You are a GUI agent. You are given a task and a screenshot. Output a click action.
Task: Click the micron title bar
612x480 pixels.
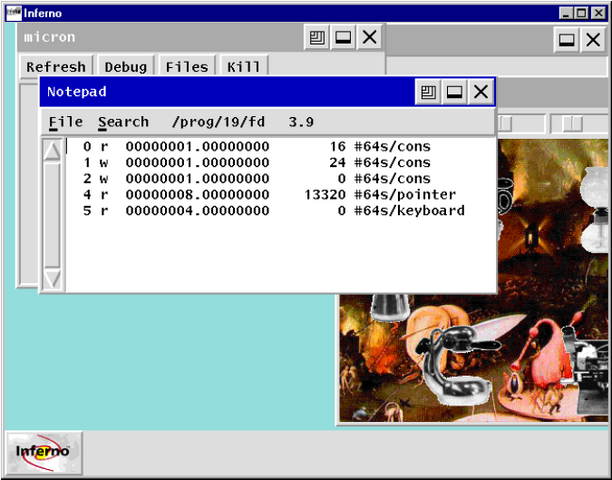pyautogui.click(x=160, y=37)
